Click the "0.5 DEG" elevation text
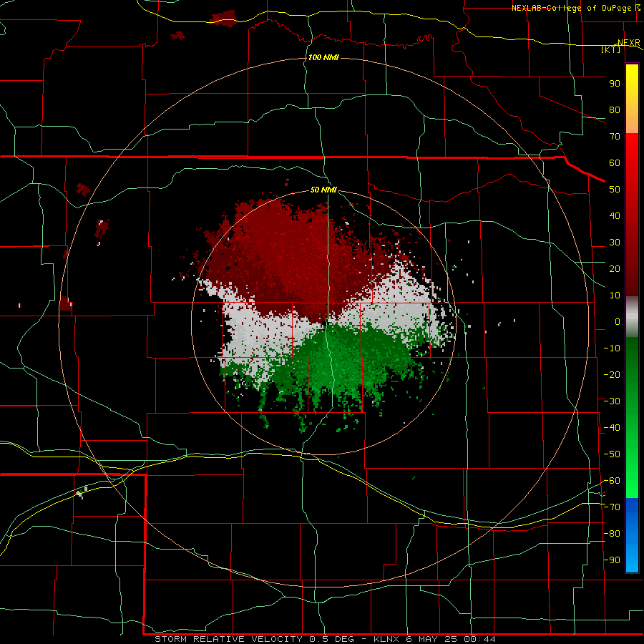 click(331, 639)
